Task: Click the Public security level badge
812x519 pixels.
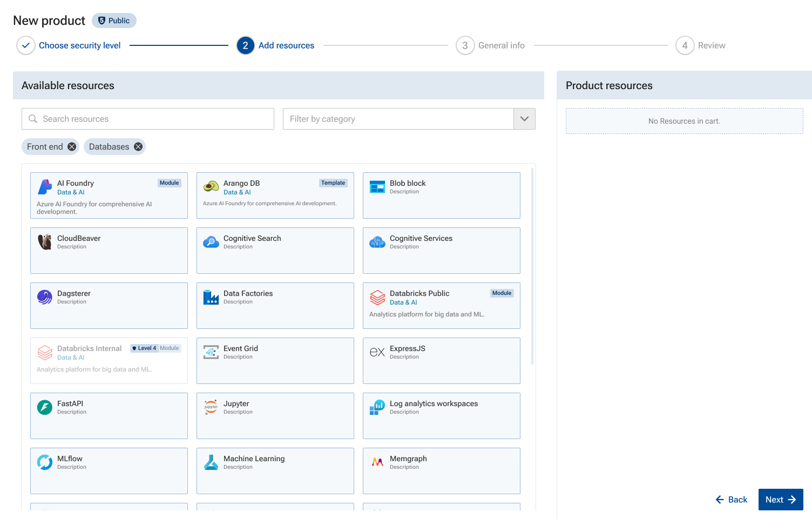Action: (x=114, y=21)
